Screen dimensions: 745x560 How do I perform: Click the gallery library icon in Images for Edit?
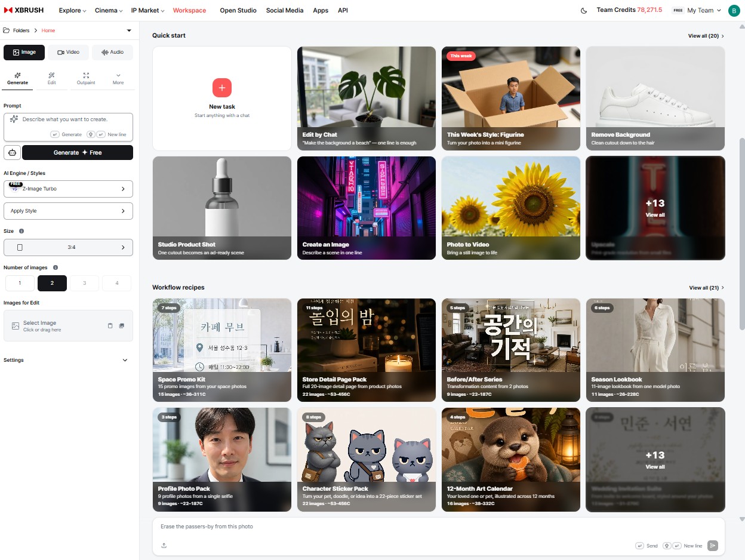click(x=122, y=326)
